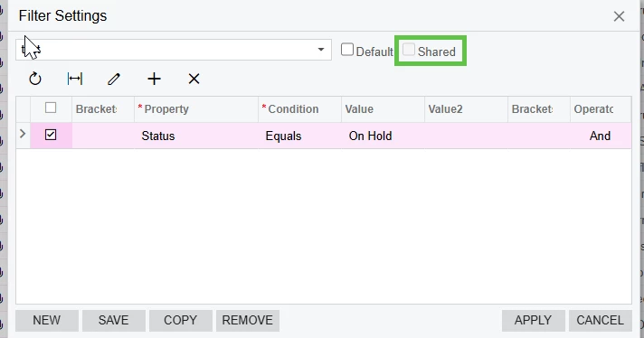Add a new condition row
This screenshot has width=644, height=338.
(x=154, y=79)
